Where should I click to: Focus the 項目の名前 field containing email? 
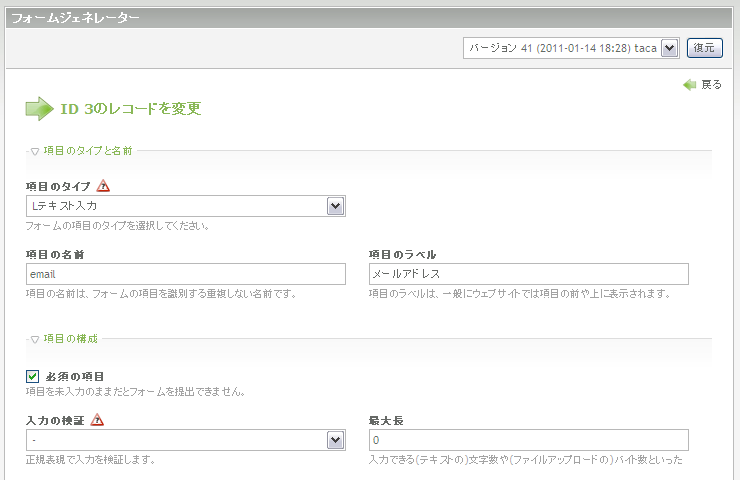tap(185, 274)
